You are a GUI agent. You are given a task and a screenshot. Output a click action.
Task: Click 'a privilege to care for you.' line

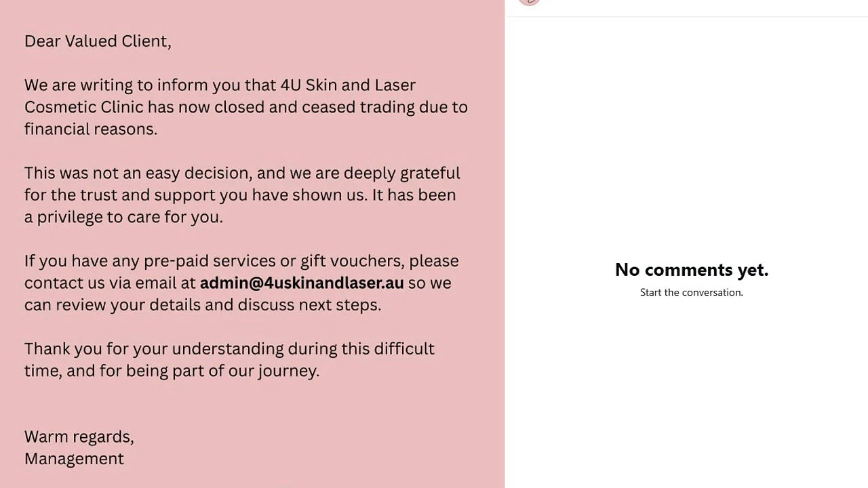click(123, 218)
